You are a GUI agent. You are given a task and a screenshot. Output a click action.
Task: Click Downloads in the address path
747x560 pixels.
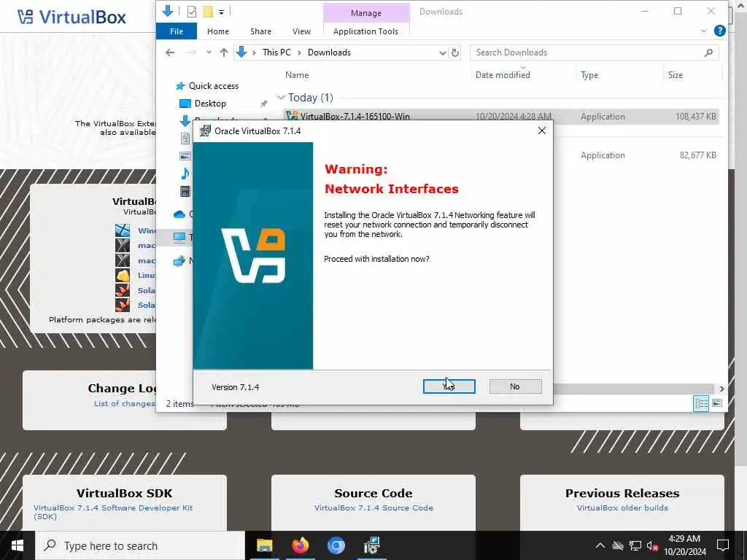pyautogui.click(x=329, y=52)
